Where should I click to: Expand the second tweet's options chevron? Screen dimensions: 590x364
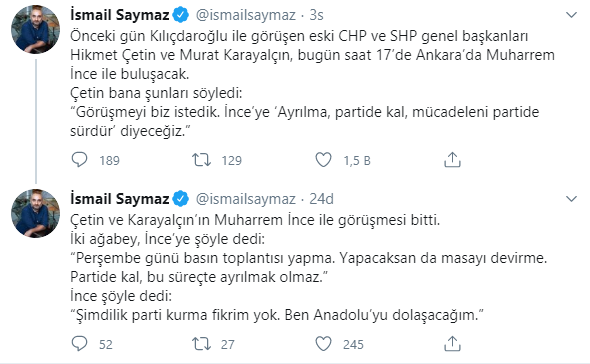coord(572,199)
